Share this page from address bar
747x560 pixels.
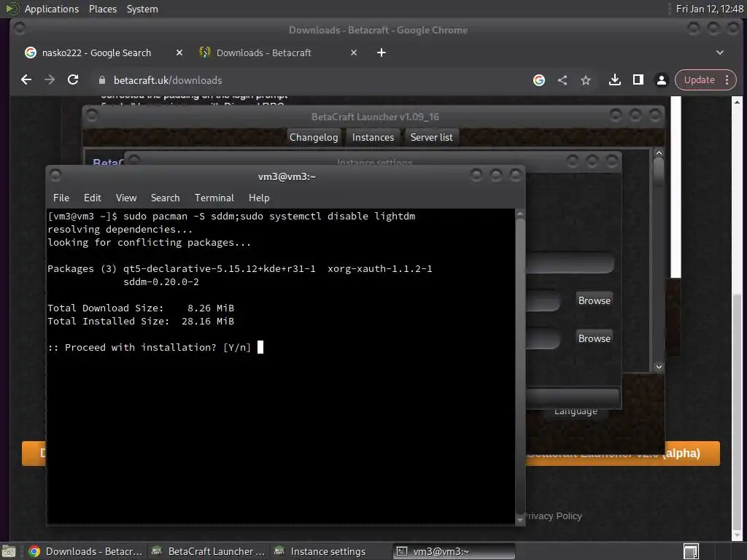[562, 80]
